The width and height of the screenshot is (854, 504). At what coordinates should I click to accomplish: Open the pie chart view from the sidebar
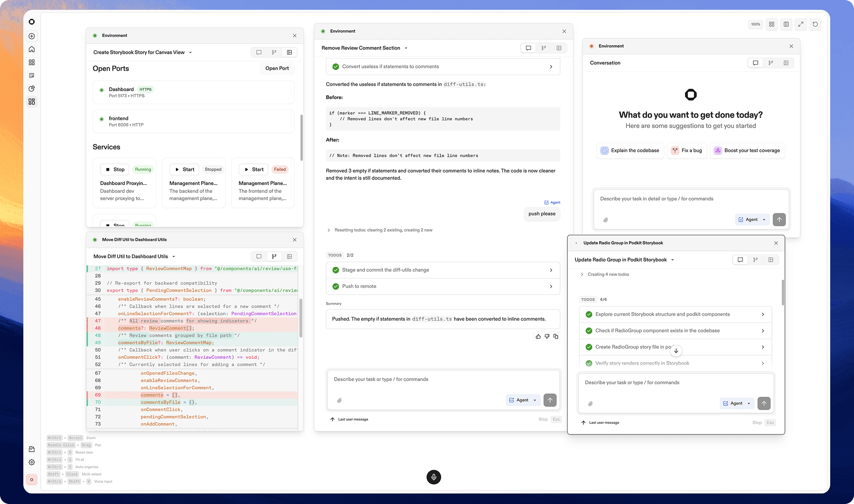tap(31, 88)
